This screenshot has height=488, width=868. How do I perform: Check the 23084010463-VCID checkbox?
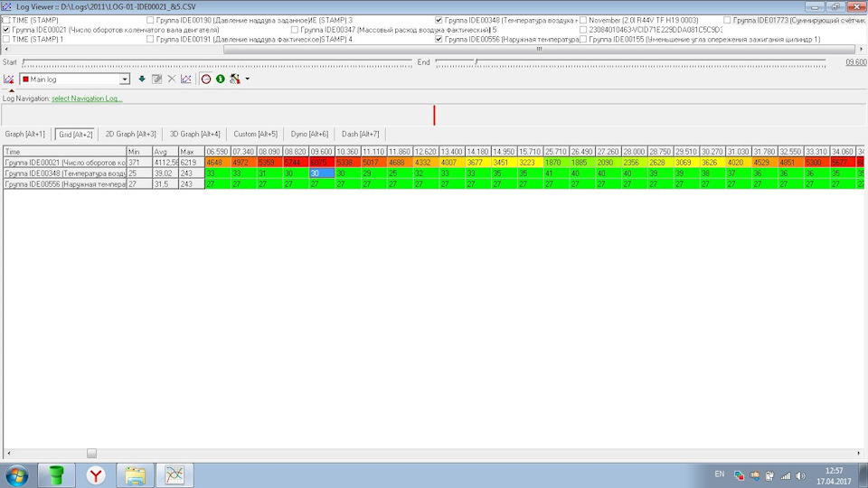(583, 29)
